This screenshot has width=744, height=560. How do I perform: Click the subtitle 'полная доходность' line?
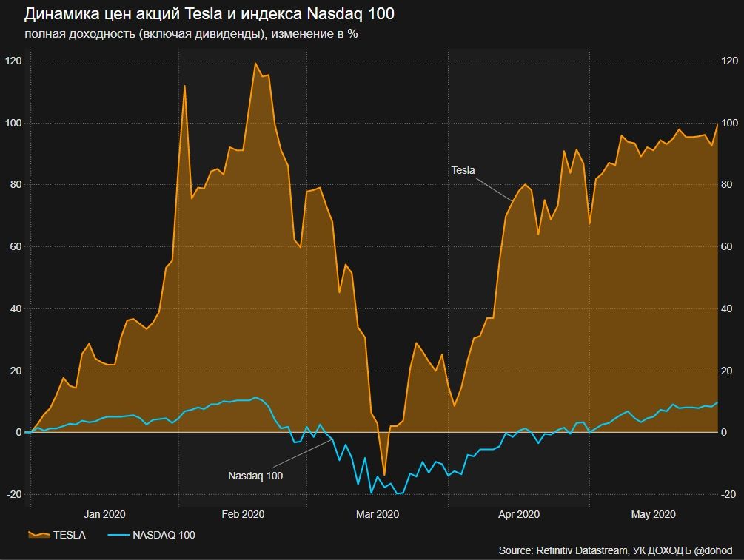pos(191,34)
